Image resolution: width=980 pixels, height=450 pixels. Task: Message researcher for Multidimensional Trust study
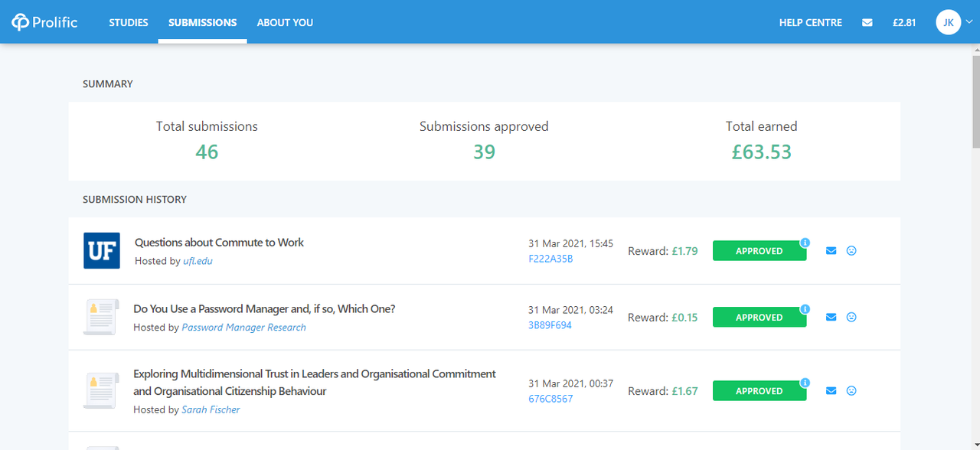pos(831,391)
